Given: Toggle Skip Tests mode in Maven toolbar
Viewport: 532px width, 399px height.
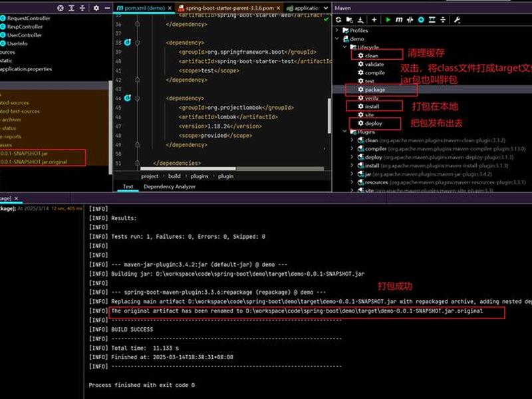Looking at the screenshot, I should click(x=421, y=20).
